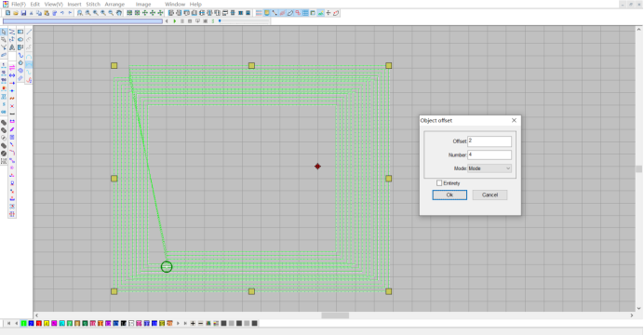Viewport: 644px width, 335px height.
Task: Select red color swatch number 3
Action: 38,324
